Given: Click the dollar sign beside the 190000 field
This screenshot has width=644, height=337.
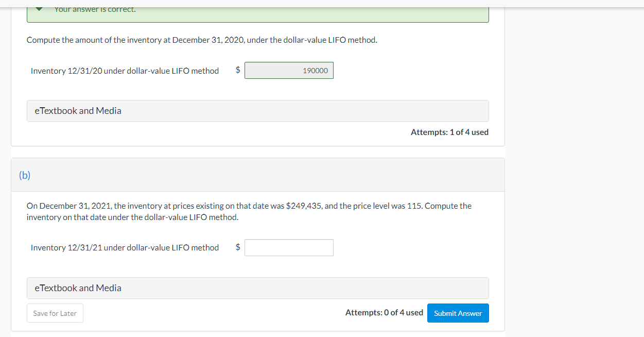Looking at the screenshot, I should [238, 70].
